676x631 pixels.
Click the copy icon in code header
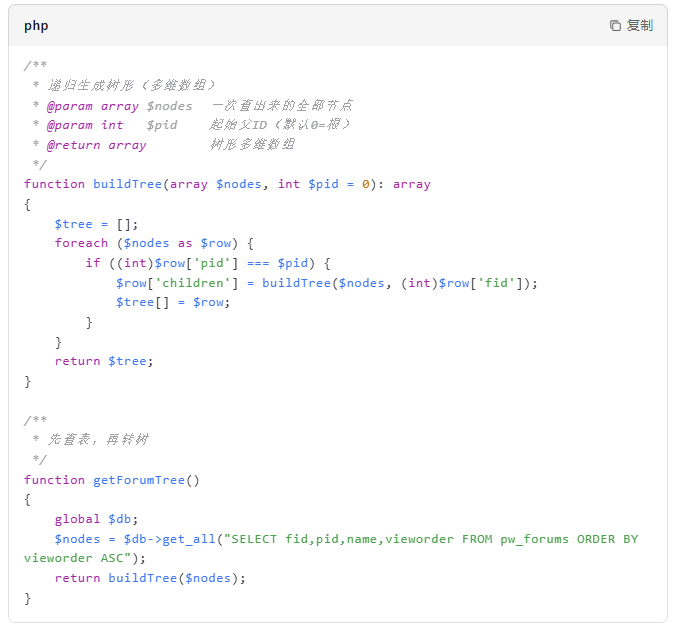point(615,26)
